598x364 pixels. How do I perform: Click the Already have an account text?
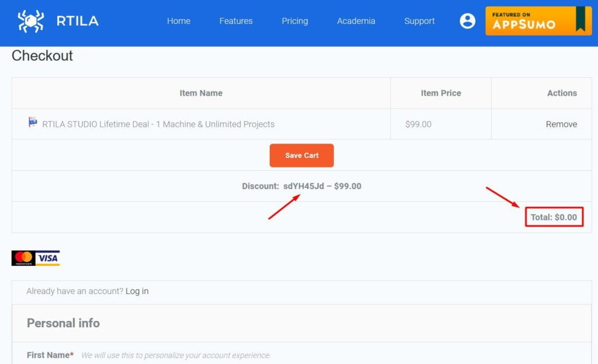[75, 291]
